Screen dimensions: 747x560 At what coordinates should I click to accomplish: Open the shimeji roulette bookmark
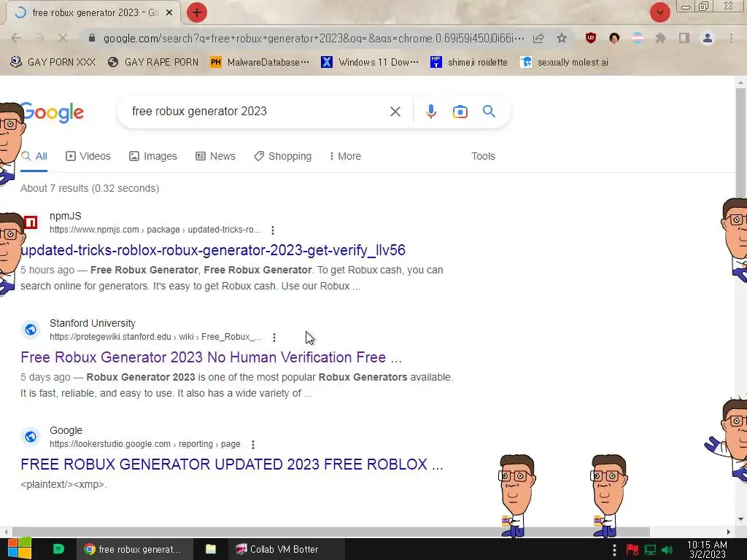[x=469, y=63]
